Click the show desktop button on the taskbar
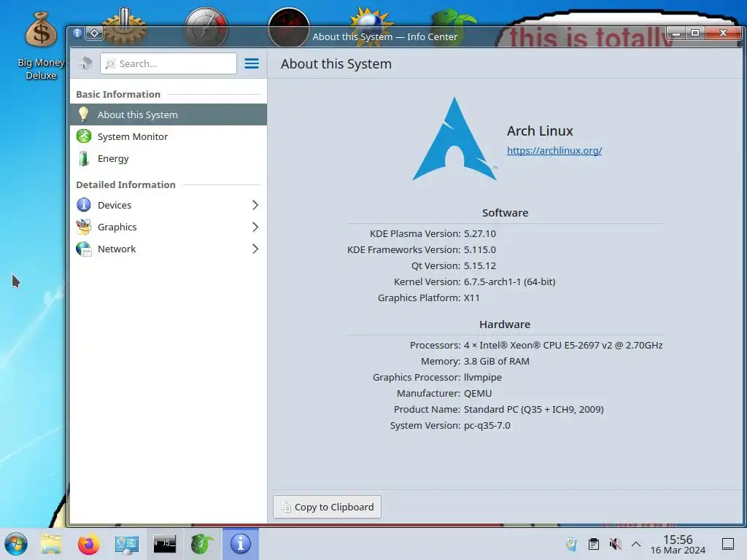The width and height of the screenshot is (747, 560). (x=728, y=544)
